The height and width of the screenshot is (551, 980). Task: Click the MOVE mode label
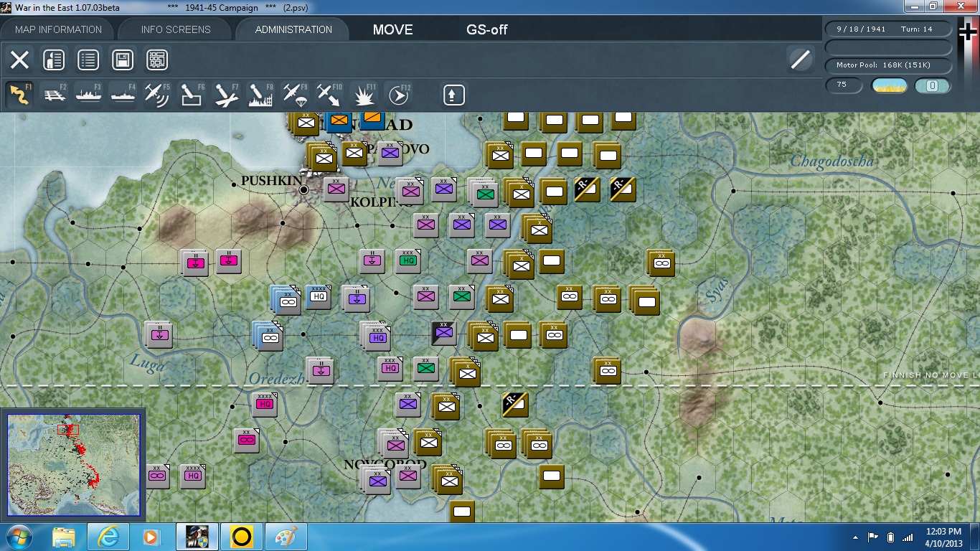point(393,30)
